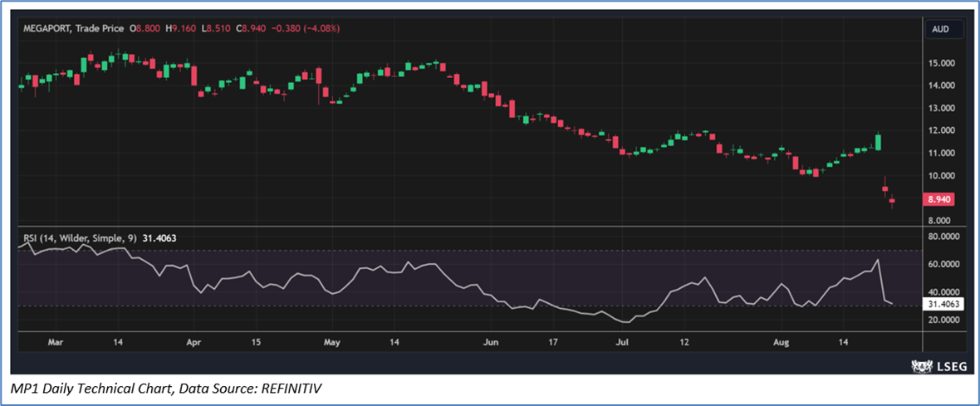Click the Aug date axis label
This screenshot has width=980, height=406.
(782, 342)
